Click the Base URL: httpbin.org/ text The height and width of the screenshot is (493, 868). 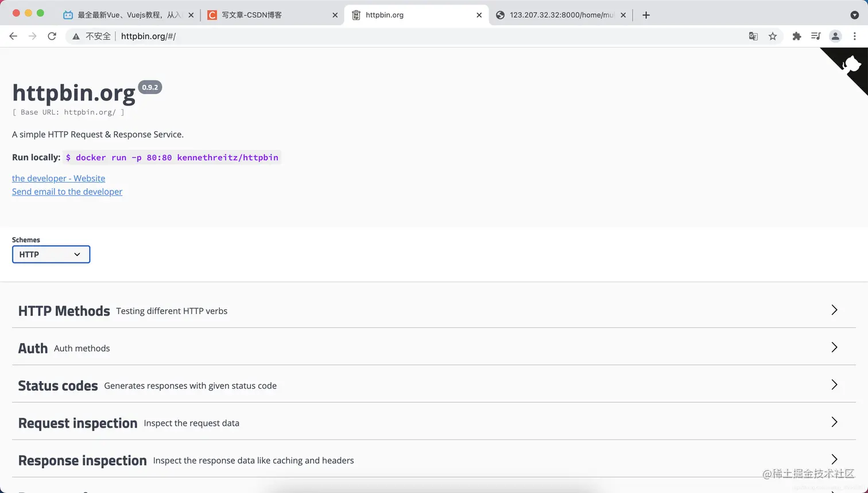coord(68,112)
